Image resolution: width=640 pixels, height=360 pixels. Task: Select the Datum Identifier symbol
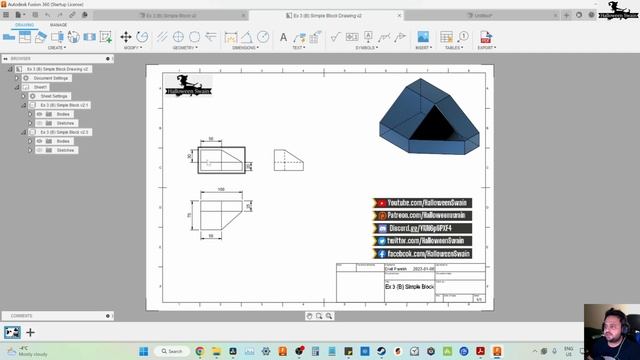368,37
